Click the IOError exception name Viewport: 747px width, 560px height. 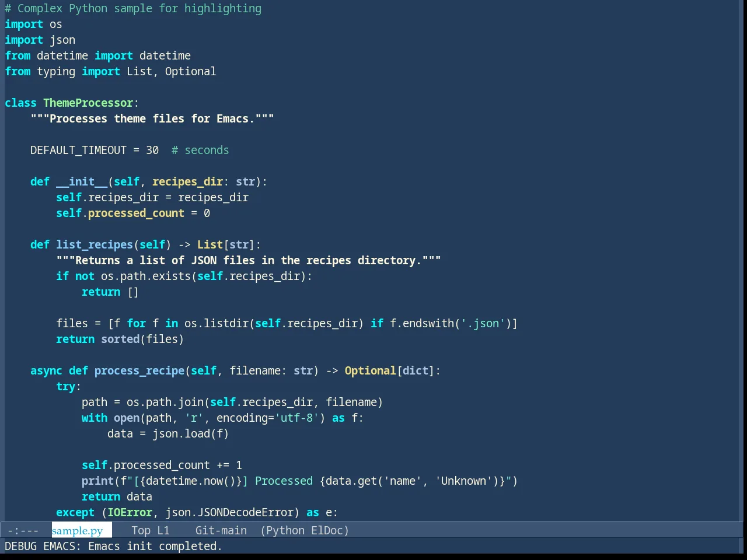130,512
